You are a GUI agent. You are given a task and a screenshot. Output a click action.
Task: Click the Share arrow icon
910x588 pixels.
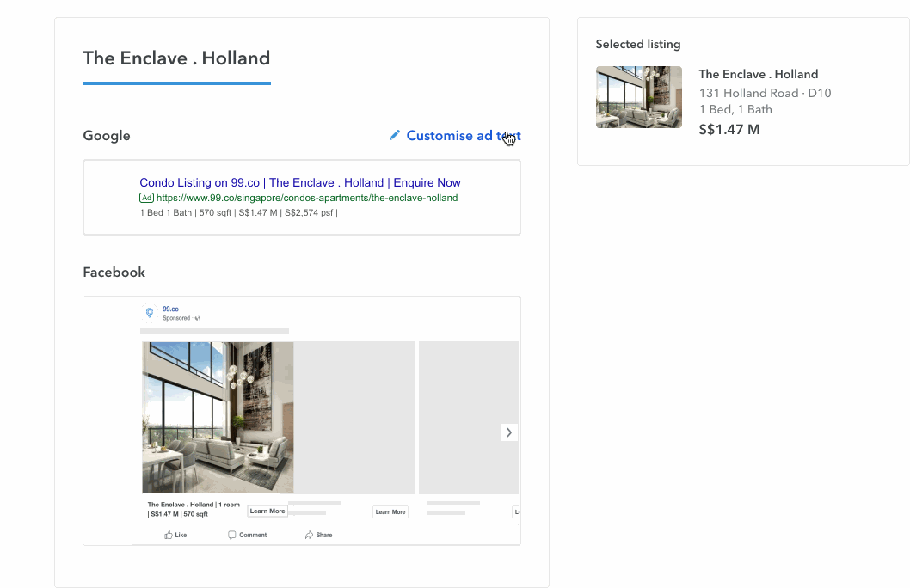[x=309, y=535]
